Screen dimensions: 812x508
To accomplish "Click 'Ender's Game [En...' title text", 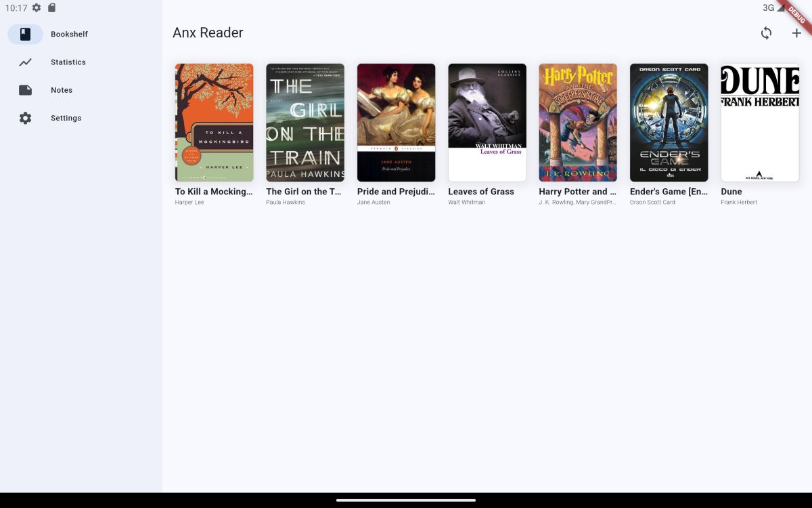I will (669, 192).
